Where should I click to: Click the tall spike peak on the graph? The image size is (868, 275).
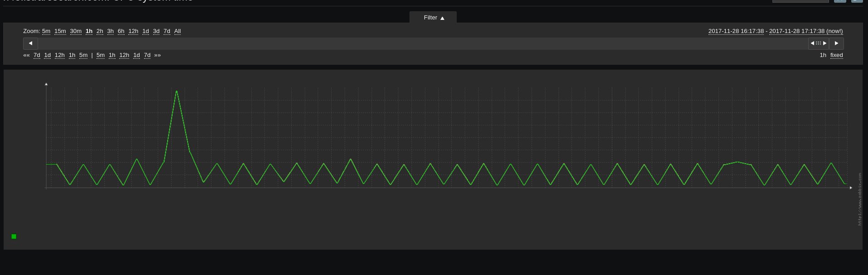pos(176,91)
